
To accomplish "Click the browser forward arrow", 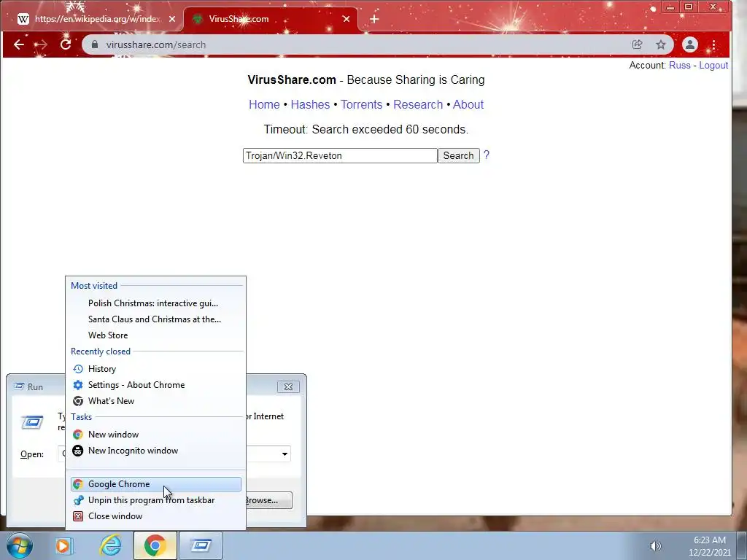I will [x=42, y=44].
